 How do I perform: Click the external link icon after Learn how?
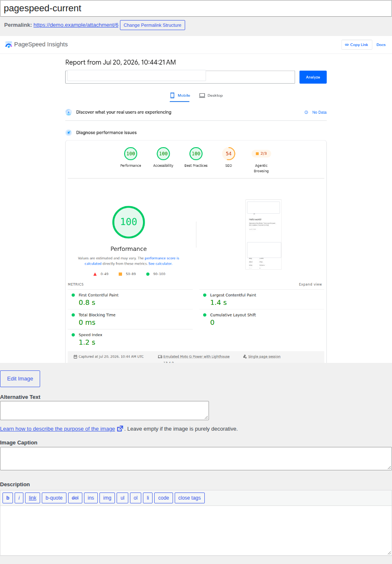pyautogui.click(x=120, y=429)
